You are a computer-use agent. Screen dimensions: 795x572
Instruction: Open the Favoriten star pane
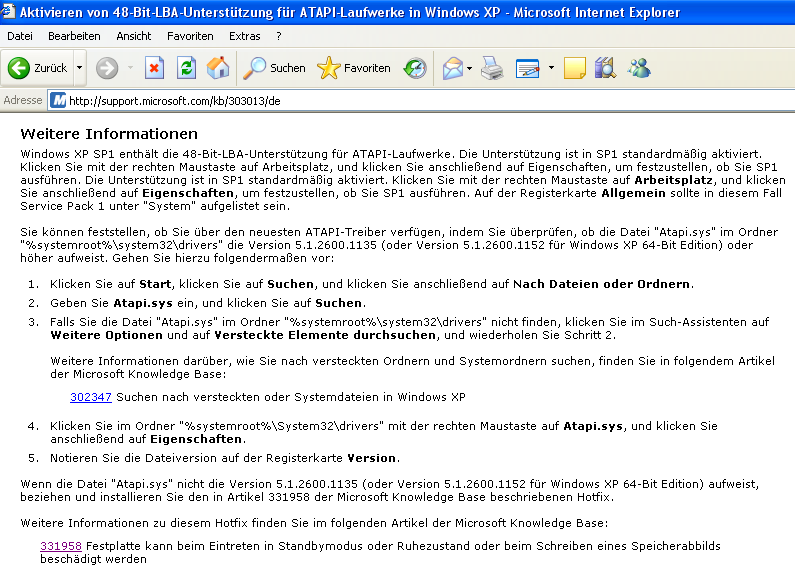[x=354, y=68]
